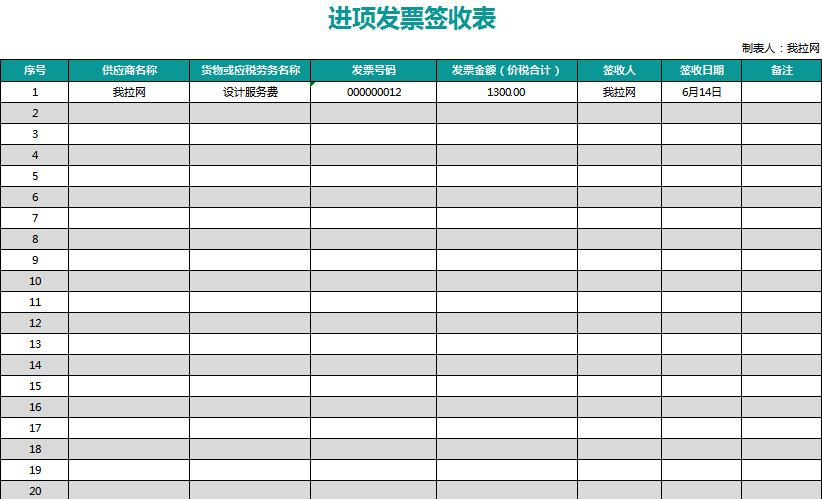Select empty 供应商名称 cell in row 2
Image resolution: width=822 pixels, height=499 pixels.
coord(129,113)
